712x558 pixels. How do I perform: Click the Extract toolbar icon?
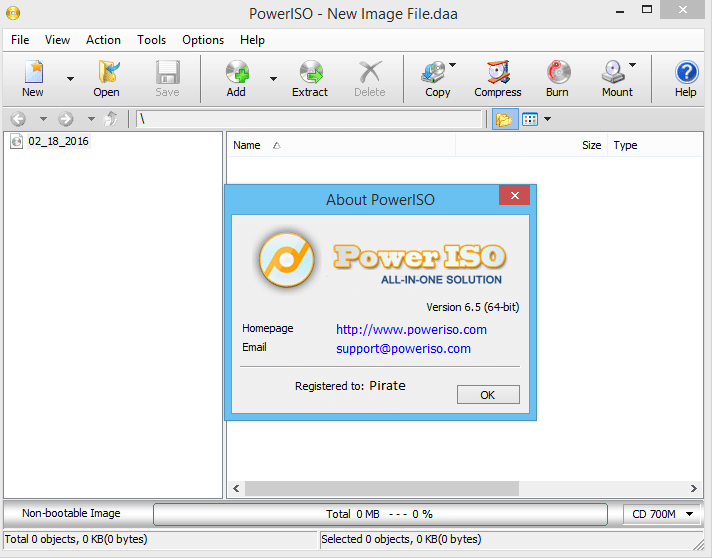click(x=311, y=72)
